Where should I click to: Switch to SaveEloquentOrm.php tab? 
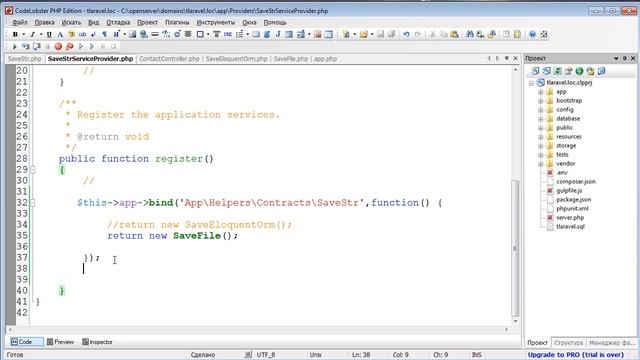point(236,59)
